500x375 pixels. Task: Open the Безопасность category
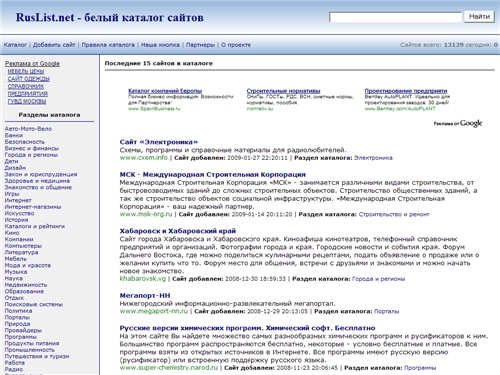click(25, 142)
